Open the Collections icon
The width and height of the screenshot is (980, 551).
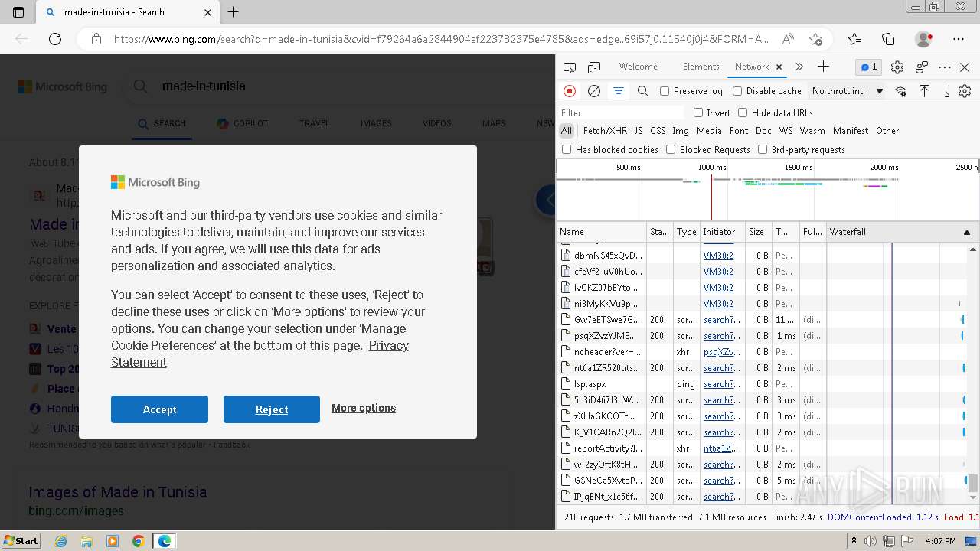888,39
